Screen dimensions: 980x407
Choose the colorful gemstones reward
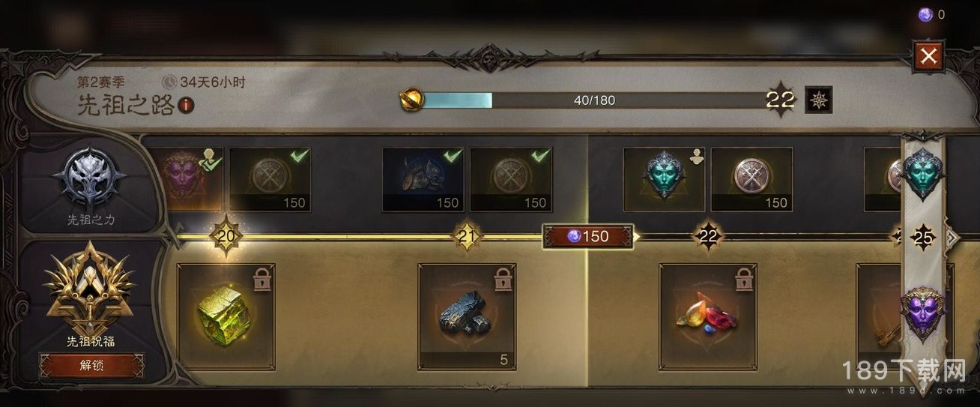click(x=707, y=316)
